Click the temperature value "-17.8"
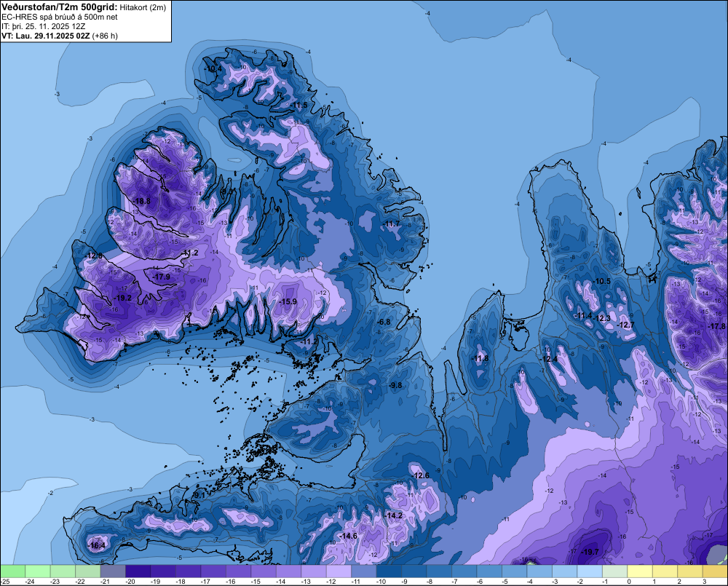 pos(717,326)
